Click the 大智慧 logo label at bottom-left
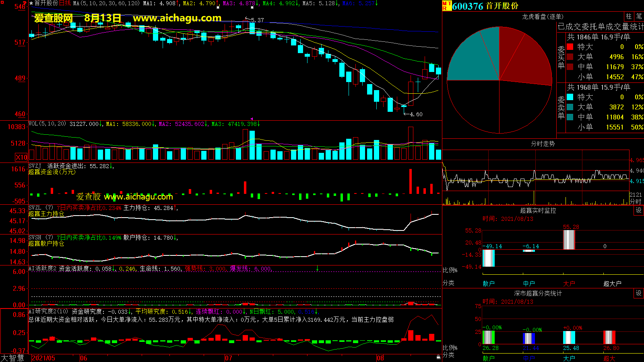The height and width of the screenshot is (362, 644). coord(13,358)
